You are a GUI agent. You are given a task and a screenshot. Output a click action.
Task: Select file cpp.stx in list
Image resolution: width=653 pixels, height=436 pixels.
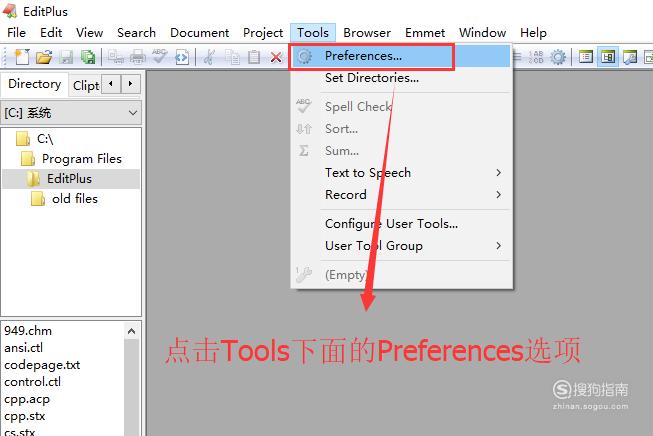[25, 416]
